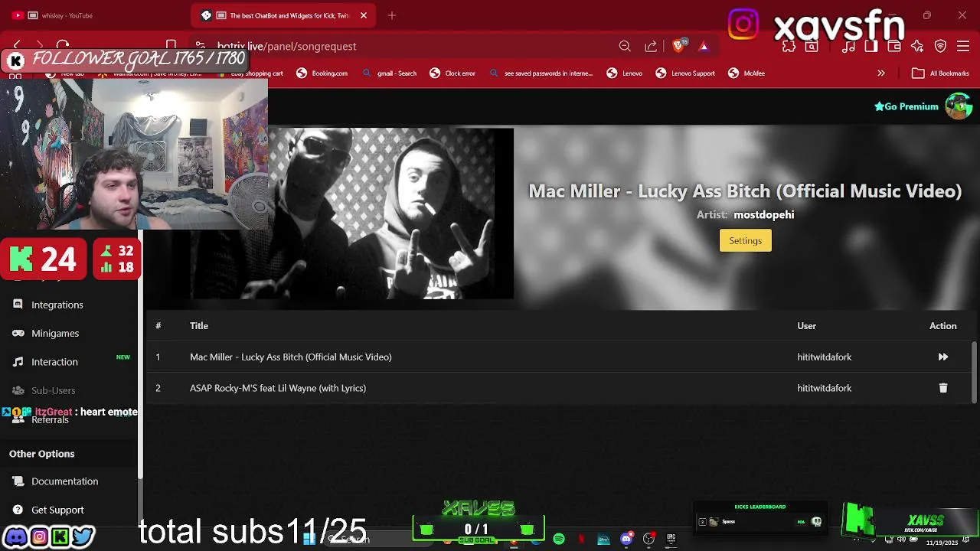Open the eBay shopping cart bookmark
This screenshot has height=551, width=980.
pyautogui.click(x=251, y=73)
